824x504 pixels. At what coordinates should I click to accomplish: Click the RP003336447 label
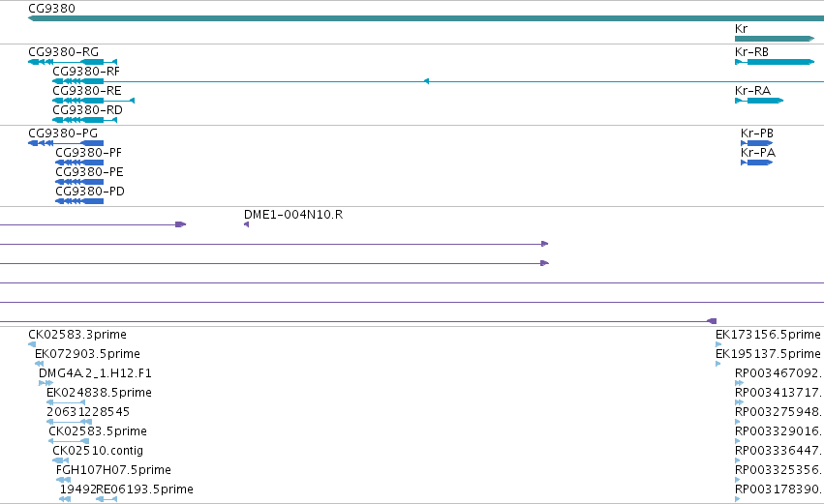point(778,451)
